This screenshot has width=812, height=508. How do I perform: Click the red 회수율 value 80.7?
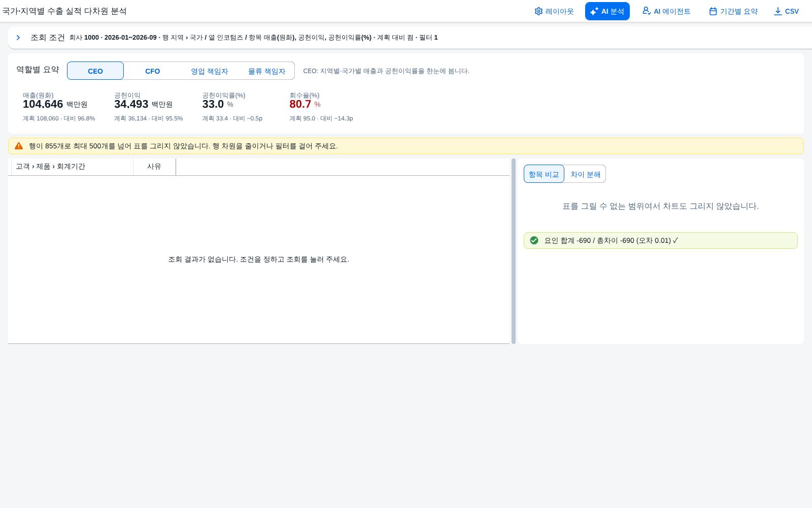300,104
